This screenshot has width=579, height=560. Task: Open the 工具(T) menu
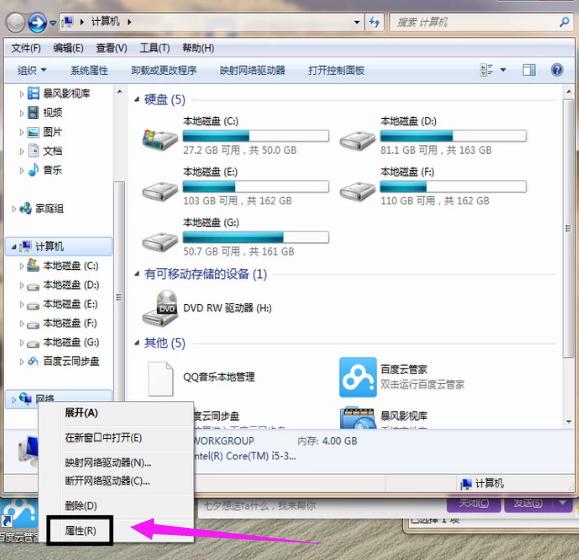pyautogui.click(x=154, y=48)
